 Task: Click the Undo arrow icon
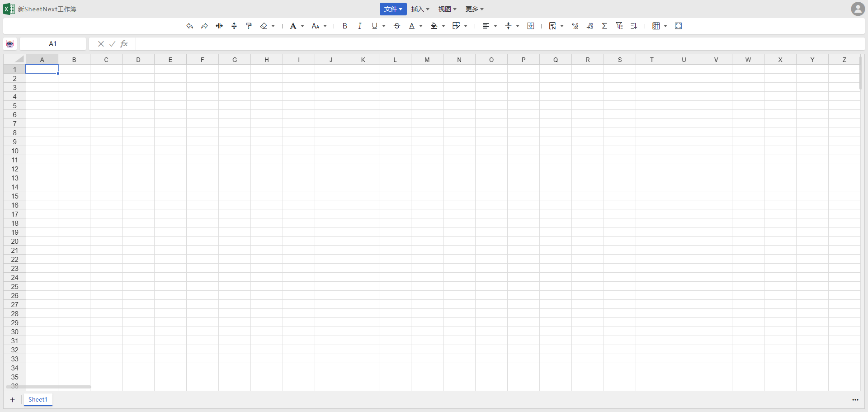pos(190,26)
